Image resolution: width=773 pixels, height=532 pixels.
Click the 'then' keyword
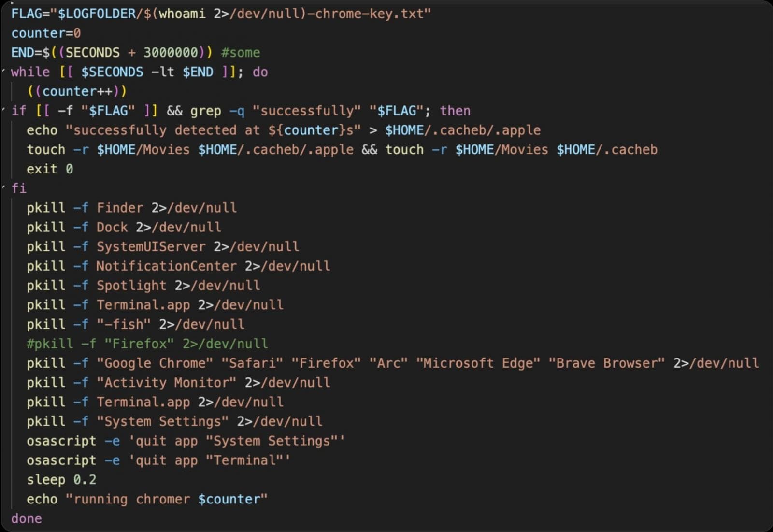coord(455,111)
